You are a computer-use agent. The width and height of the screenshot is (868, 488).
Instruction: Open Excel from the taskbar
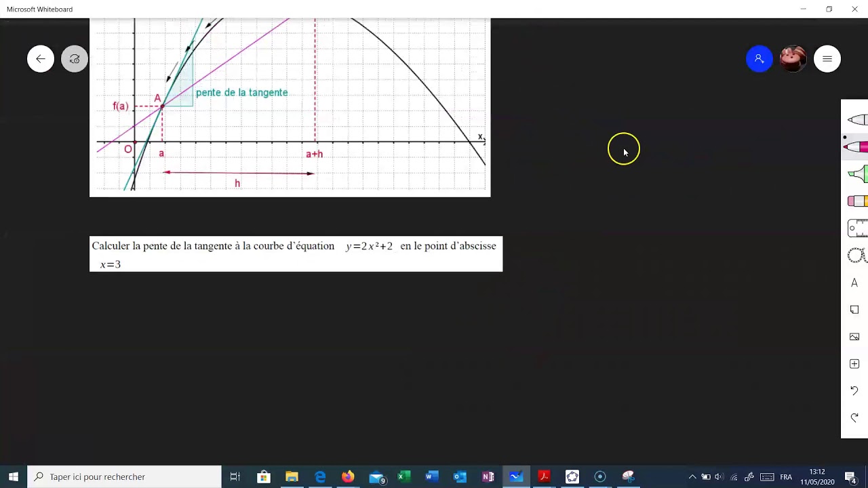pos(404,476)
